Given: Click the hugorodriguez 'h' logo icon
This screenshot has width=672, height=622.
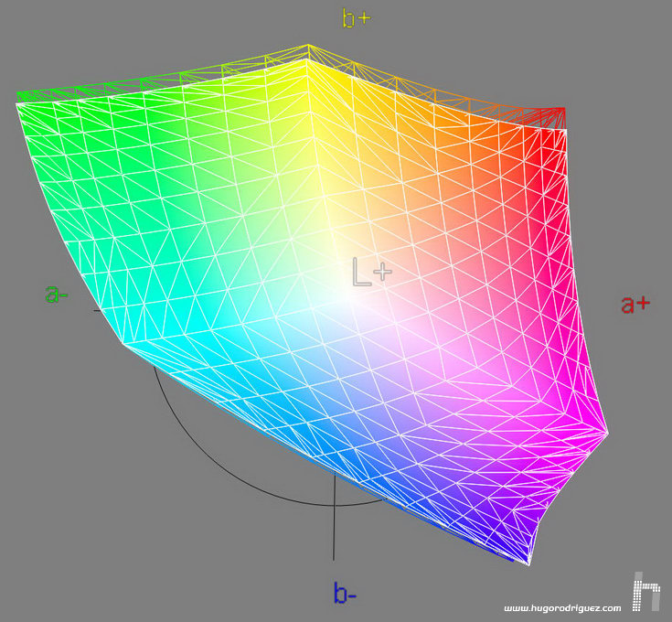Looking at the screenshot, I should tap(646, 593).
